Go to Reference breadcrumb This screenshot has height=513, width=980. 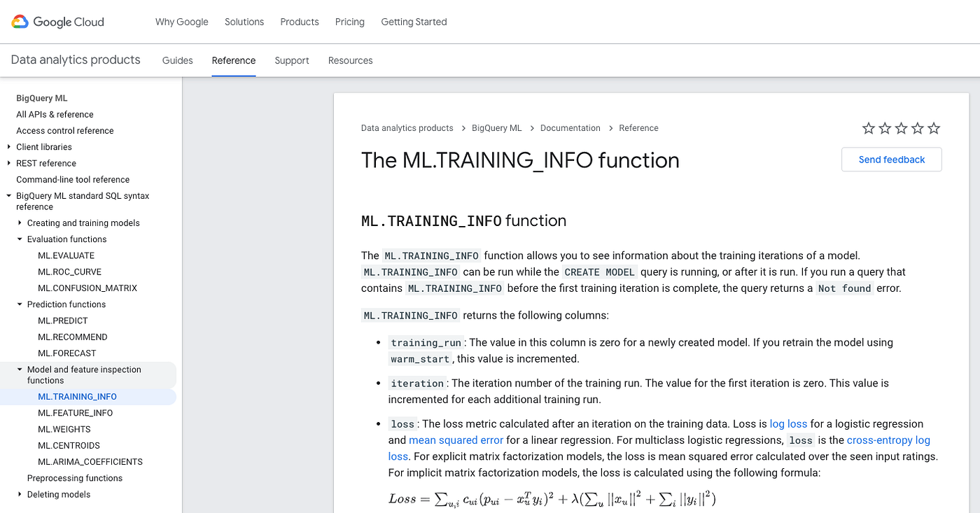coord(638,128)
